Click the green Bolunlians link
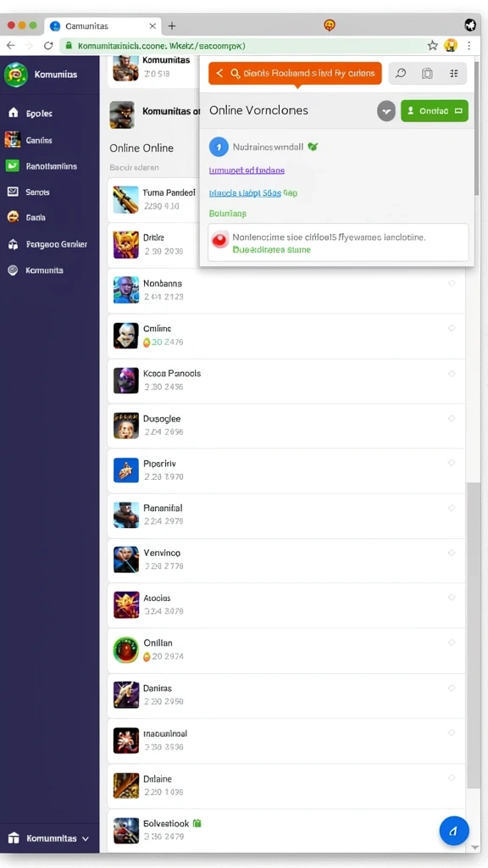Screen dimensions: 488x868 tap(227, 213)
